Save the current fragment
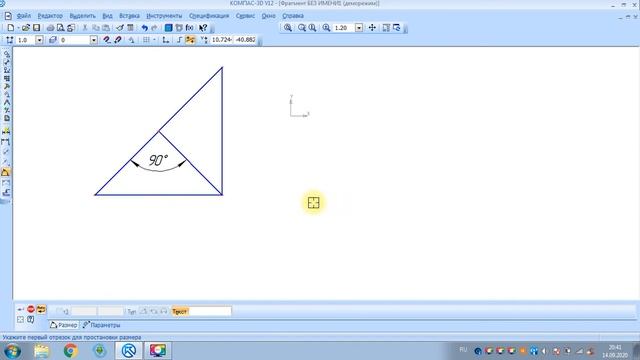The height and width of the screenshot is (360, 640). (36, 28)
